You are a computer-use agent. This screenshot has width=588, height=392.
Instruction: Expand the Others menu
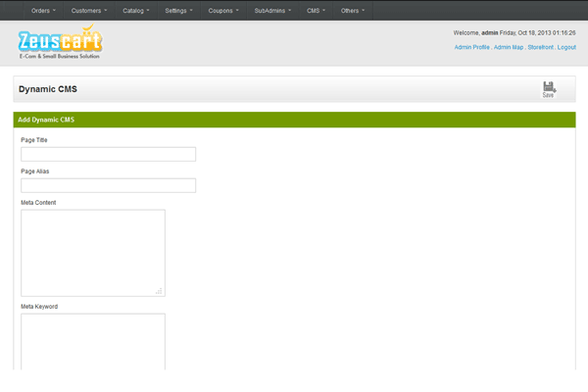(353, 10)
